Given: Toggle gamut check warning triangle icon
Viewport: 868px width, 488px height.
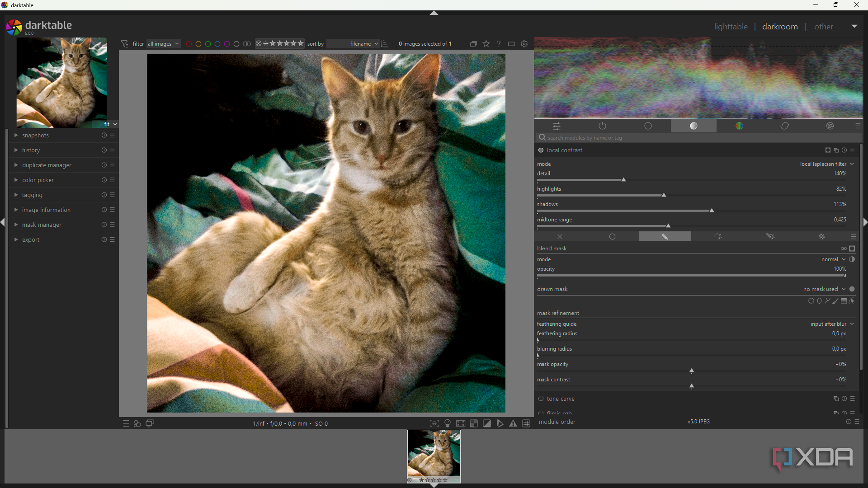Looking at the screenshot, I should coord(513,423).
